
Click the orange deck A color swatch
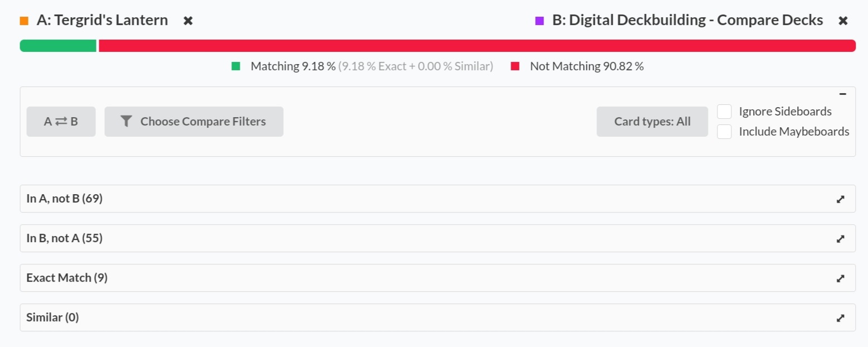coord(24,21)
